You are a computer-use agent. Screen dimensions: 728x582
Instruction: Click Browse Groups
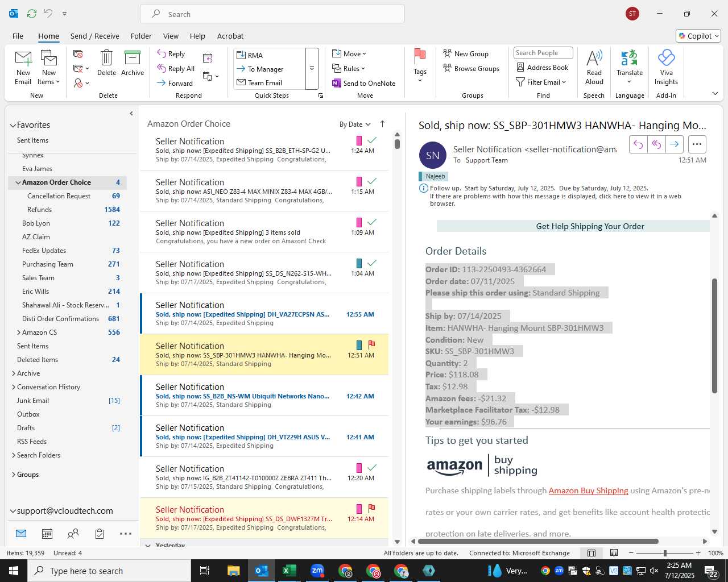pos(471,68)
